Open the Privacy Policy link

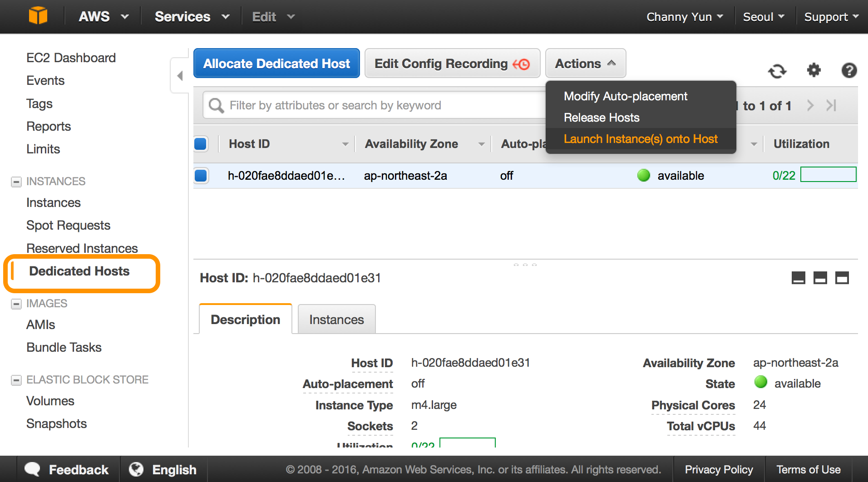coord(719,470)
